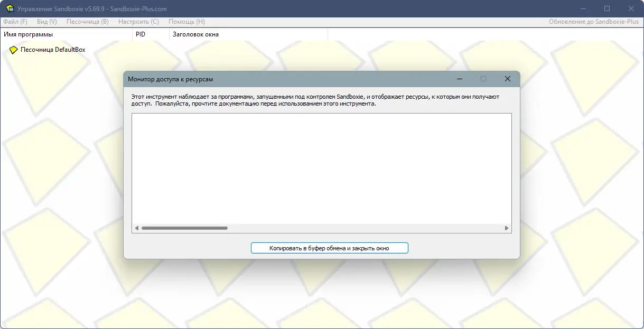Click Копировать в буфер обмена и закрыть окно
This screenshot has height=329, width=644.
(329, 248)
